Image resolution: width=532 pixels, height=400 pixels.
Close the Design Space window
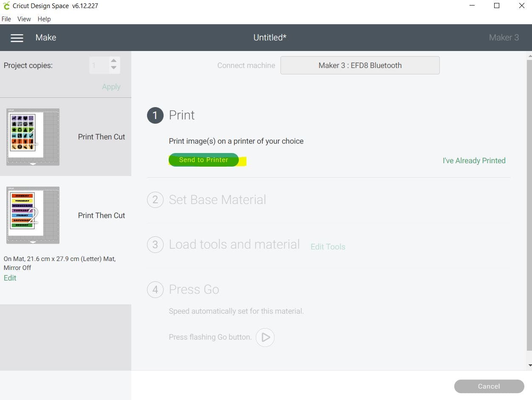(522, 6)
